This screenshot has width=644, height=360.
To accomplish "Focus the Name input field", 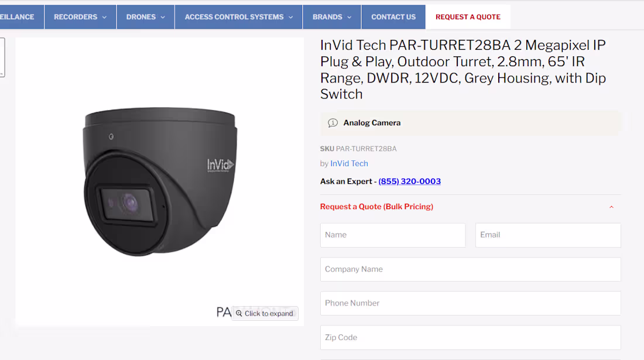I will point(393,235).
